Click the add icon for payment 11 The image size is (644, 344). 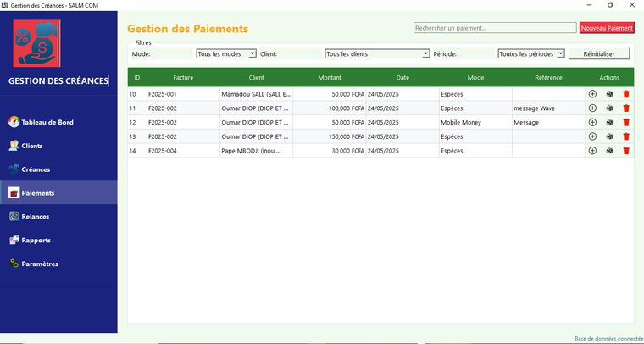(x=592, y=108)
